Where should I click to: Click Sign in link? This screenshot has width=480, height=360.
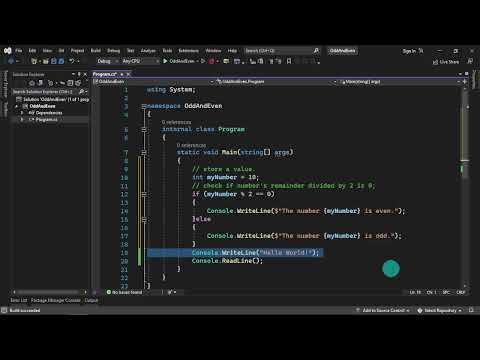click(x=409, y=51)
